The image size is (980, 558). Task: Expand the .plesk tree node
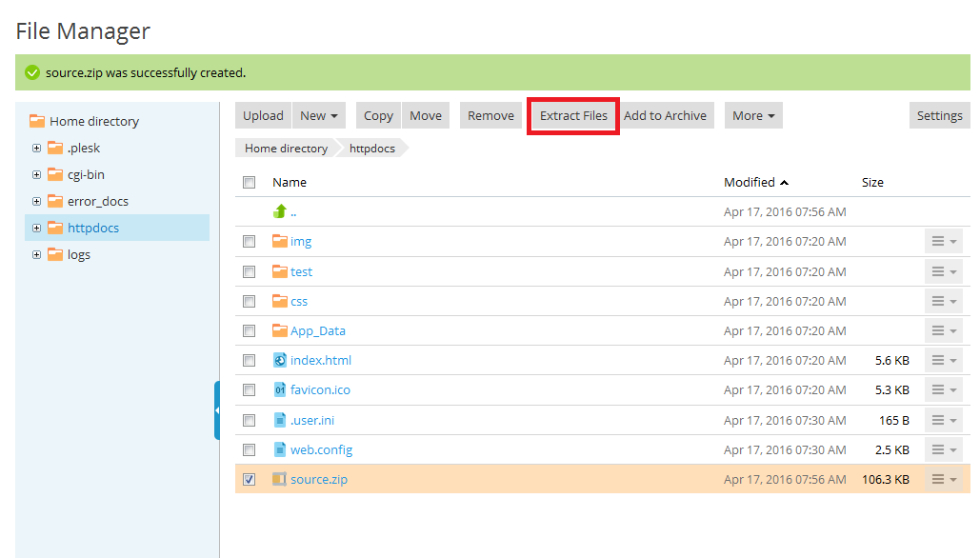tap(36, 149)
